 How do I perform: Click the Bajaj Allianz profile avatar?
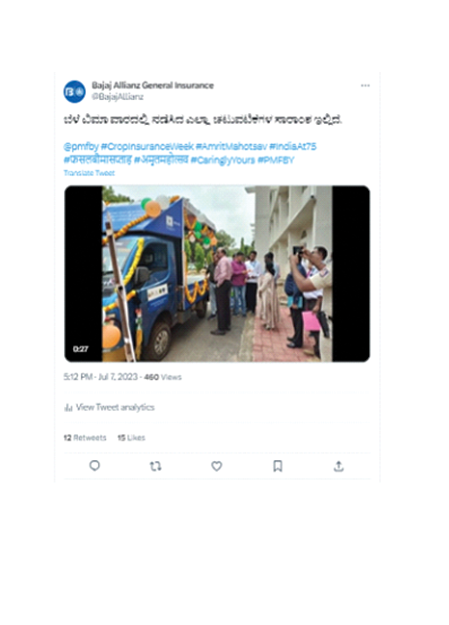click(x=75, y=91)
